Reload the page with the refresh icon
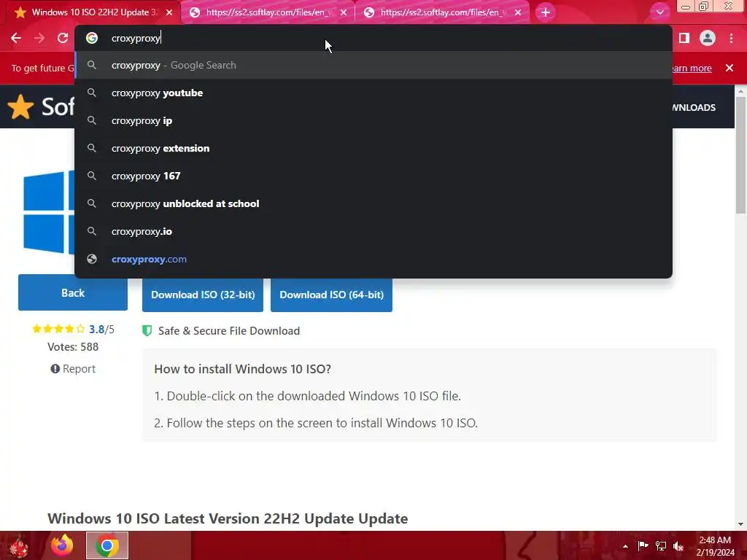This screenshot has height=560, width=747. pos(63,38)
